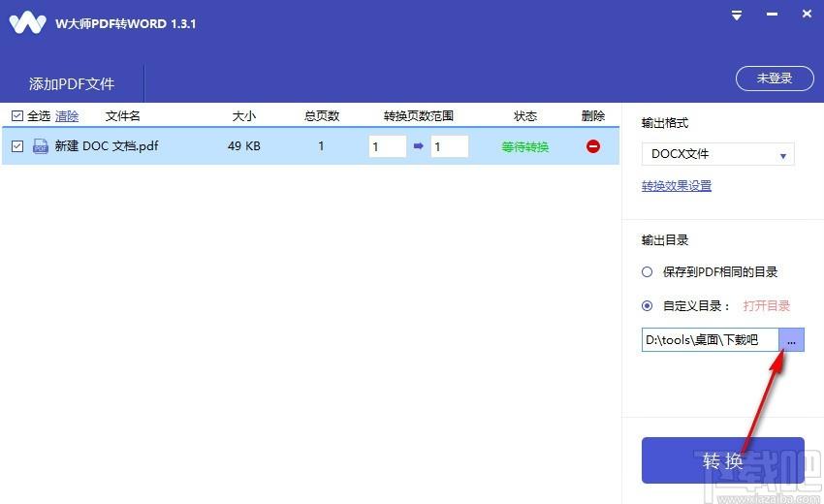Click the 等待转换 status text
824x504 pixels.
coord(525,146)
